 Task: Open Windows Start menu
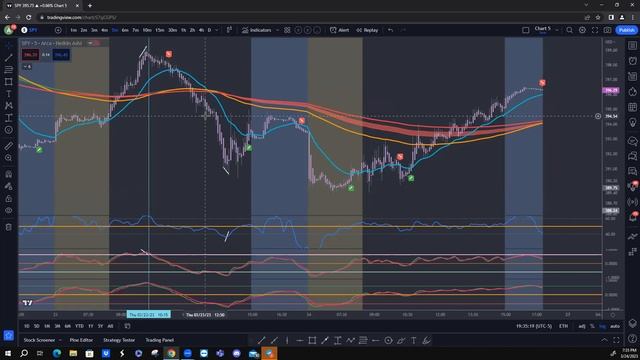pyautogui.click(x=8, y=353)
